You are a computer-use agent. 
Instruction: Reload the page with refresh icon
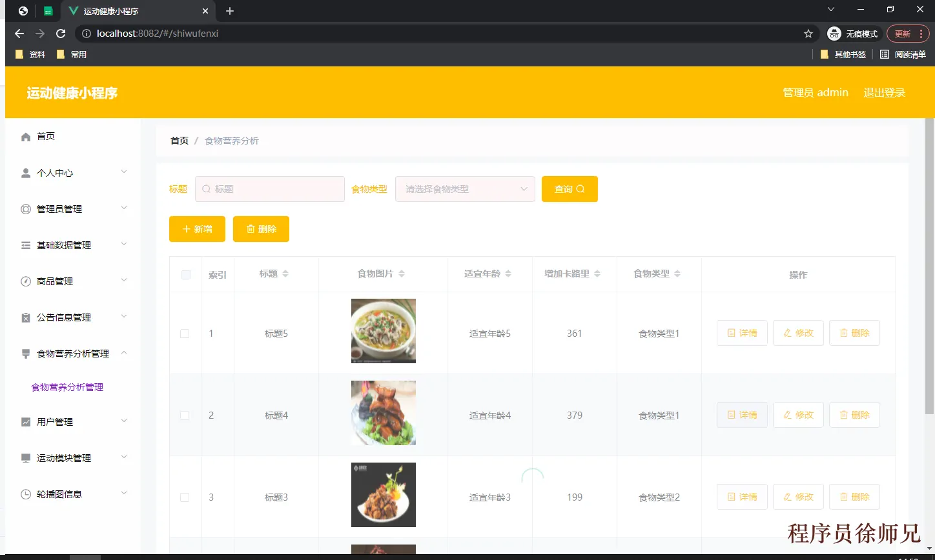coord(61,34)
